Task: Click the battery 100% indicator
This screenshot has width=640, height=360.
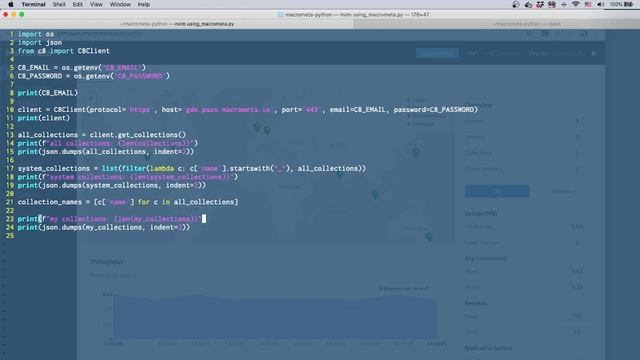Action: click(621, 4)
